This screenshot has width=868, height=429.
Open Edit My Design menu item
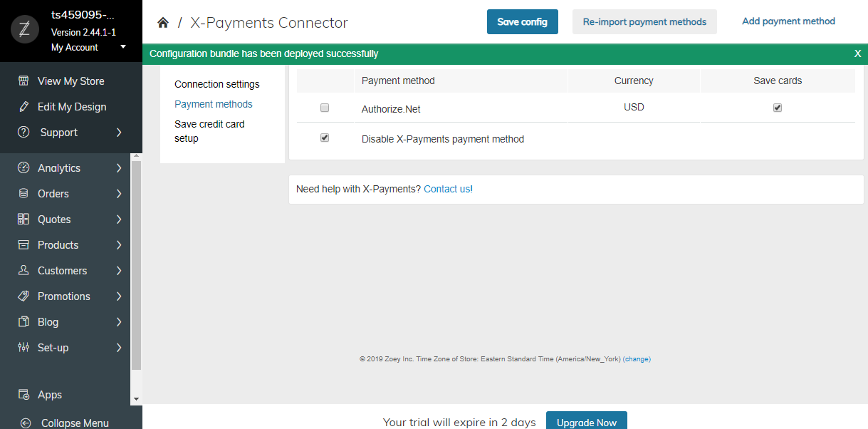(x=71, y=107)
